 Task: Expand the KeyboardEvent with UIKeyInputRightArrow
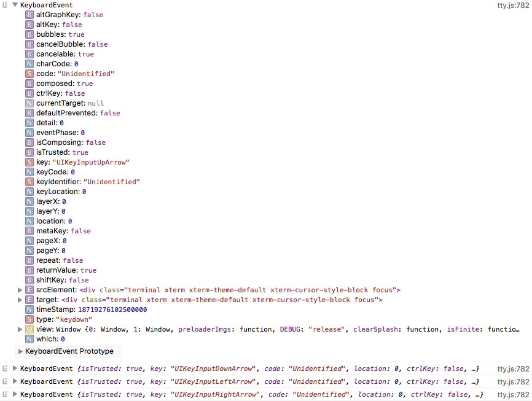coord(14,394)
